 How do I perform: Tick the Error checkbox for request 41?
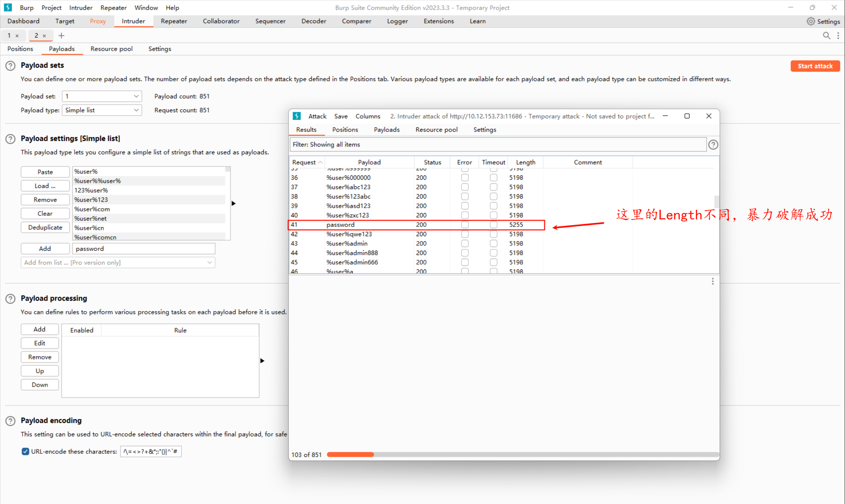[x=464, y=225]
